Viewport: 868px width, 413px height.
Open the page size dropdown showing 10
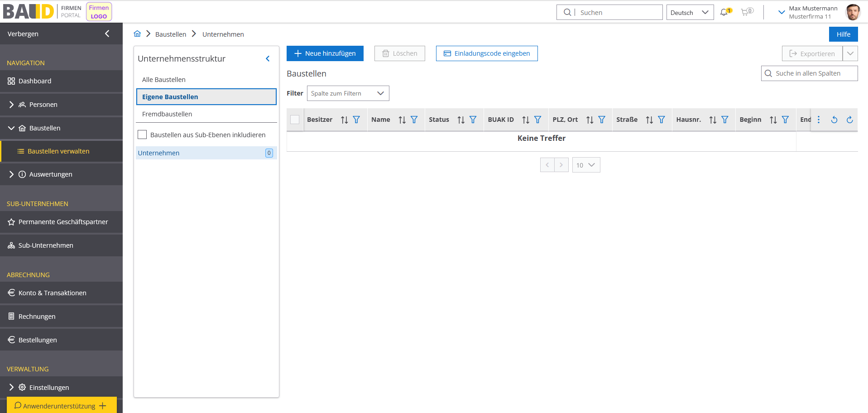586,165
